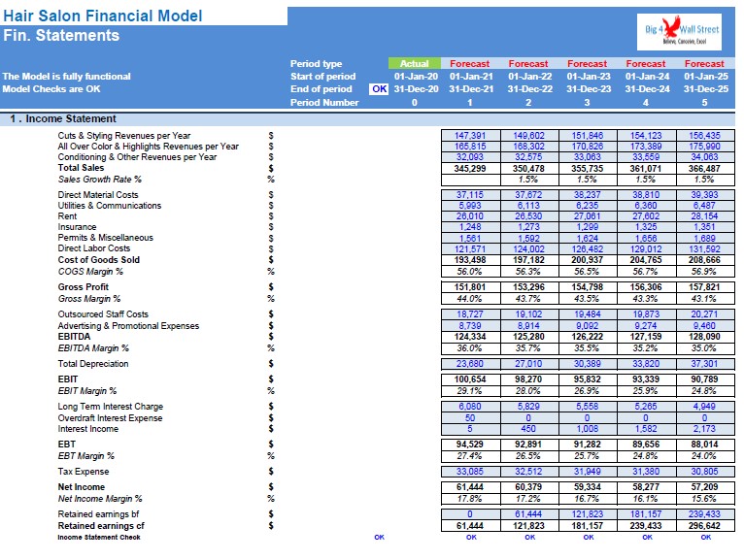Select Total Depreciation value 23,680

click(470, 364)
